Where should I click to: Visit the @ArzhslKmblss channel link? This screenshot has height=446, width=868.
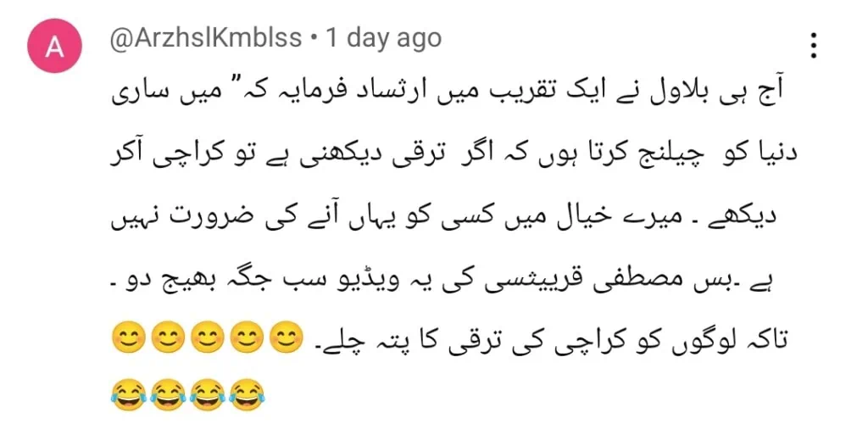click(x=205, y=38)
